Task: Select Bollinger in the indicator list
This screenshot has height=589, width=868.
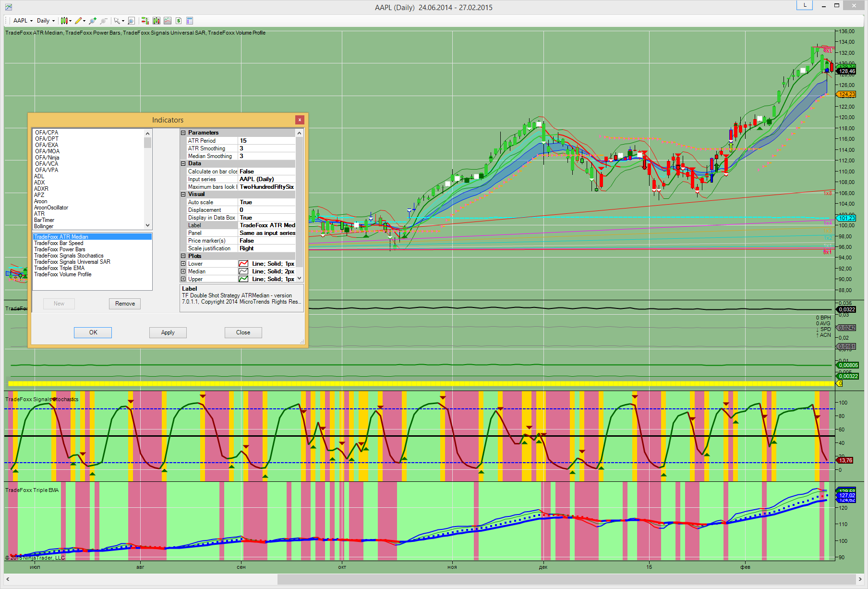Action: [44, 226]
